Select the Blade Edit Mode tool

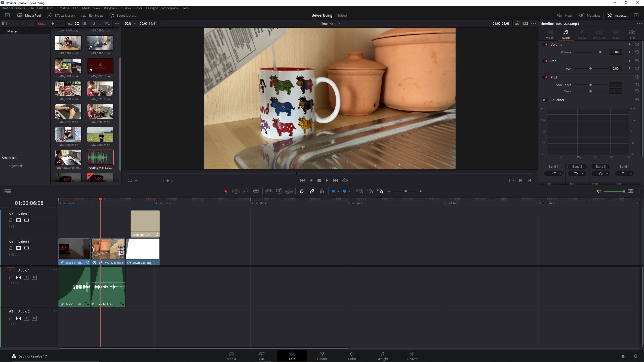(256, 191)
